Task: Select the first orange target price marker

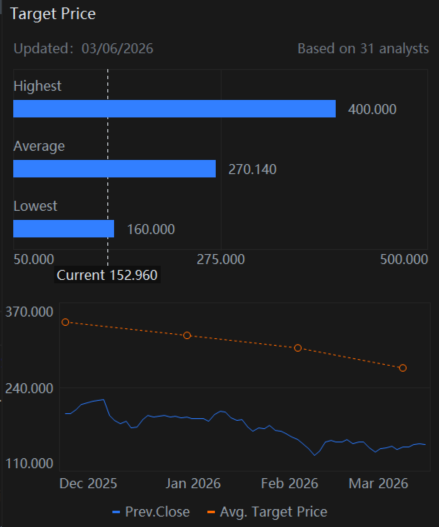Action: (x=65, y=322)
